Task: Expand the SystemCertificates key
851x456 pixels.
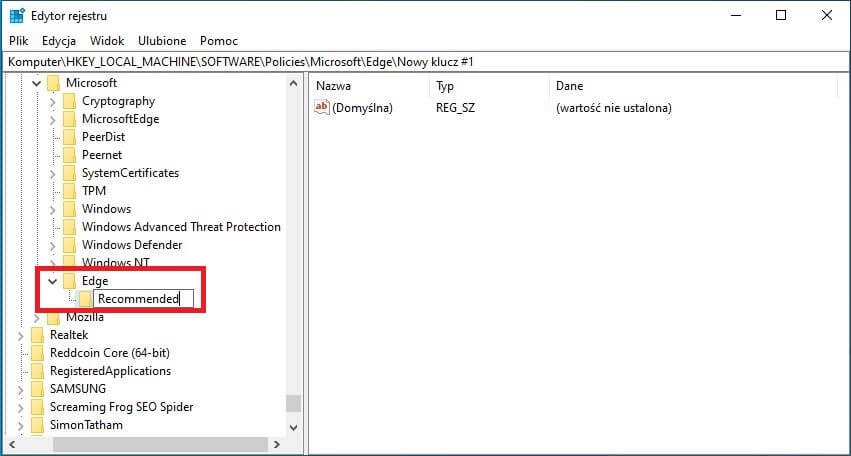Action: (x=53, y=174)
